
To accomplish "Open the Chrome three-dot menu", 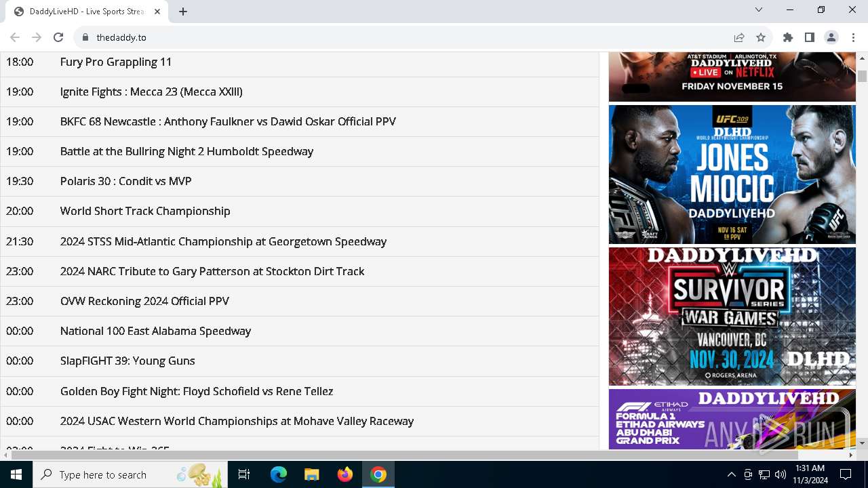I will [x=853, y=37].
